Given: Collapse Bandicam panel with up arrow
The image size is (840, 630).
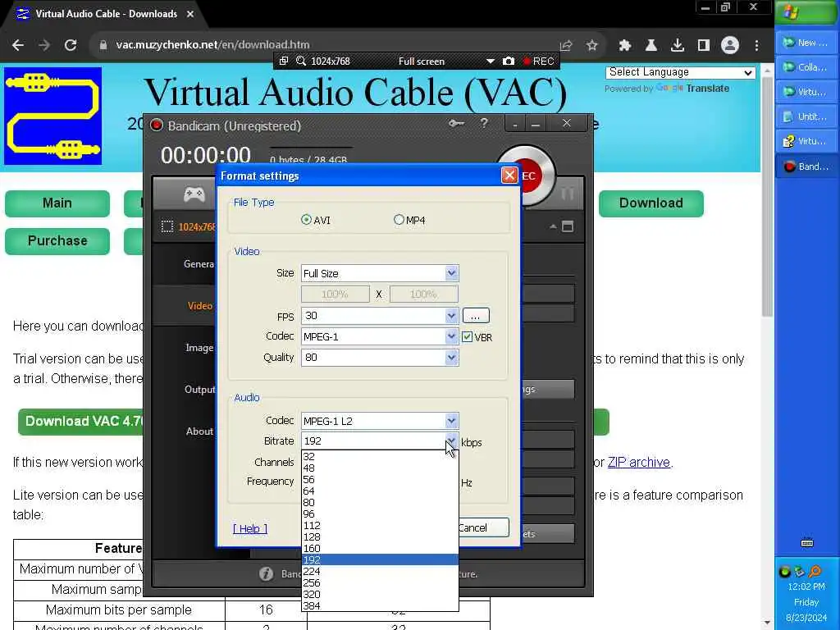Looking at the screenshot, I should point(553,226).
